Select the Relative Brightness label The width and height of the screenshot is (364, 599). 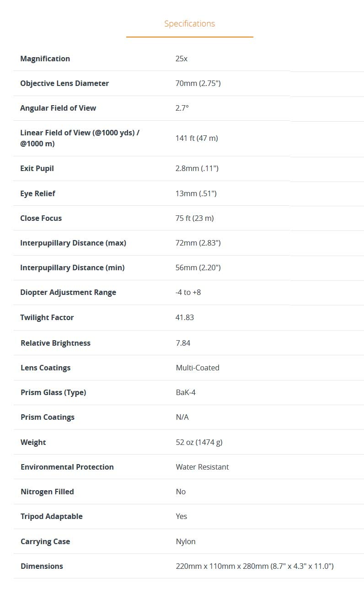pos(55,343)
